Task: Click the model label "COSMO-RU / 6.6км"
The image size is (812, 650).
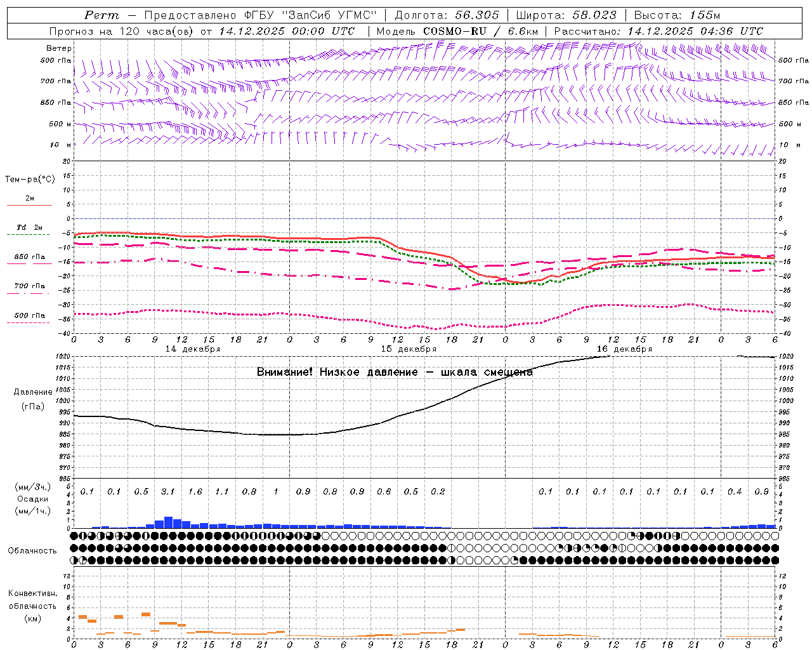Action: (x=480, y=31)
